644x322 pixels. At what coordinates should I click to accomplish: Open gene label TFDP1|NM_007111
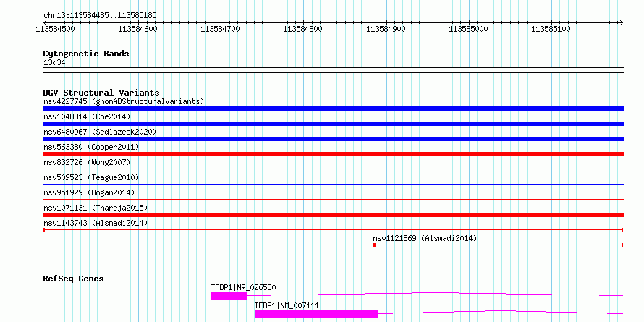click(x=287, y=305)
